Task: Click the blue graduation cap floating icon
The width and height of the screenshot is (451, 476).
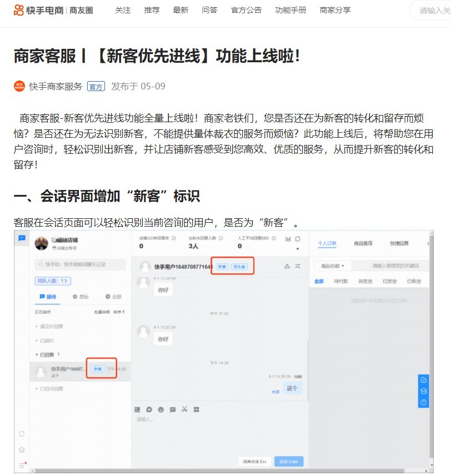Action: 424,391
